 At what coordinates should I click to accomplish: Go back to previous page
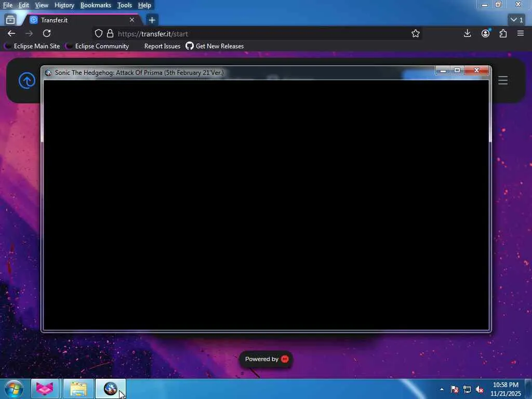click(11, 34)
